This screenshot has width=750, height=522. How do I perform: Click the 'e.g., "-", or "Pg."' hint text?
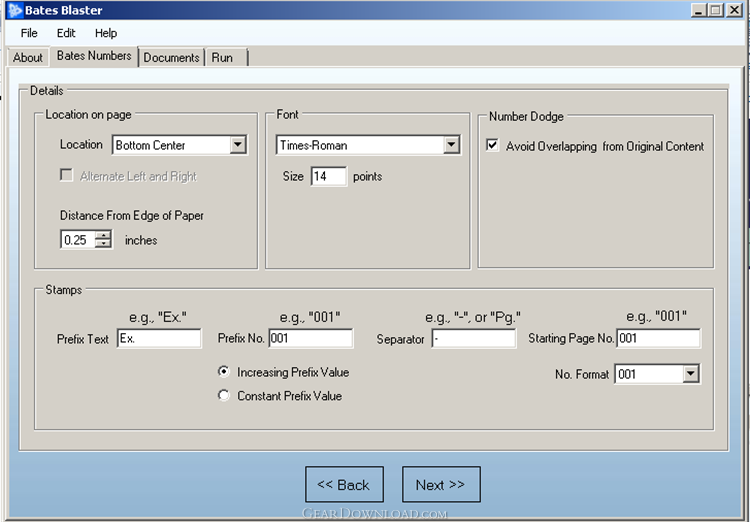[x=473, y=317]
